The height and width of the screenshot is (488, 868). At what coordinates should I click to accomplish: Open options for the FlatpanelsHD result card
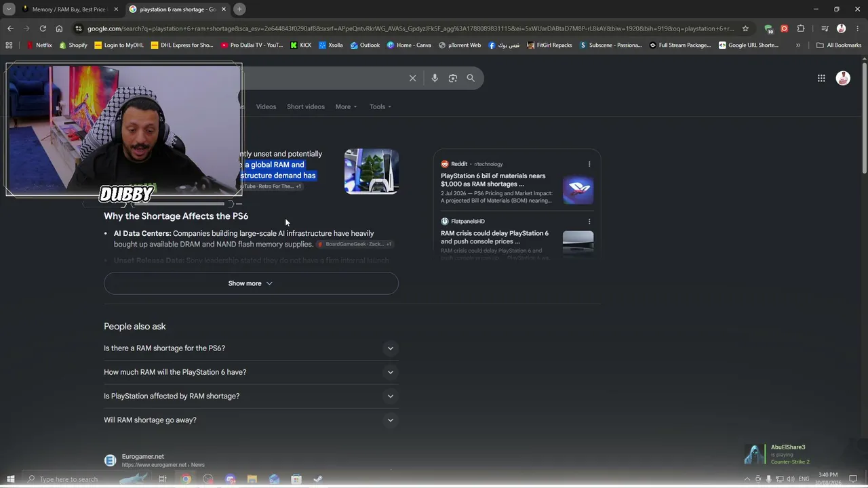coord(589,221)
